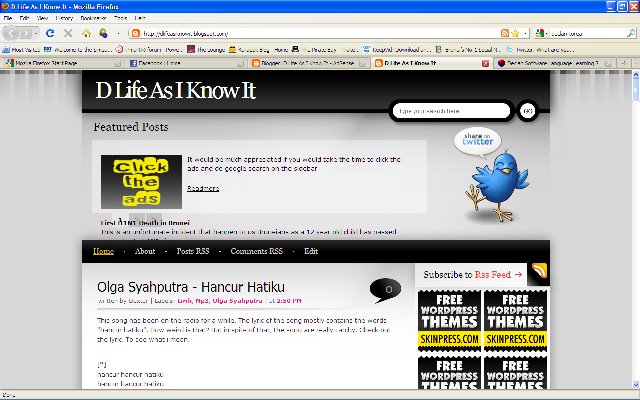The height and width of the screenshot is (400, 640).
Task: Open the Posts RSS navigation link
Action: coord(193,251)
